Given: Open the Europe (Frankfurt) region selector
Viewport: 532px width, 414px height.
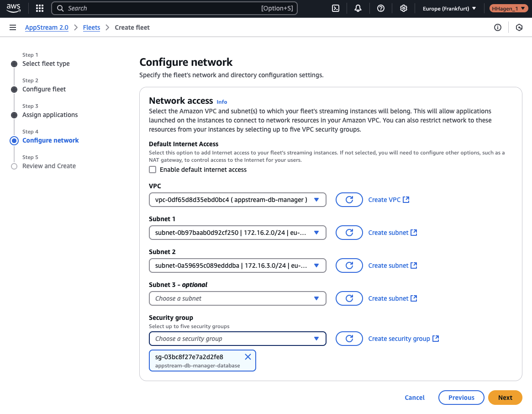Looking at the screenshot, I should [x=448, y=8].
